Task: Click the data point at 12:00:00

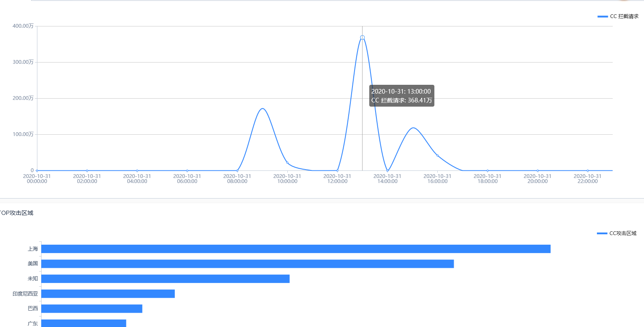Action: pos(337,170)
